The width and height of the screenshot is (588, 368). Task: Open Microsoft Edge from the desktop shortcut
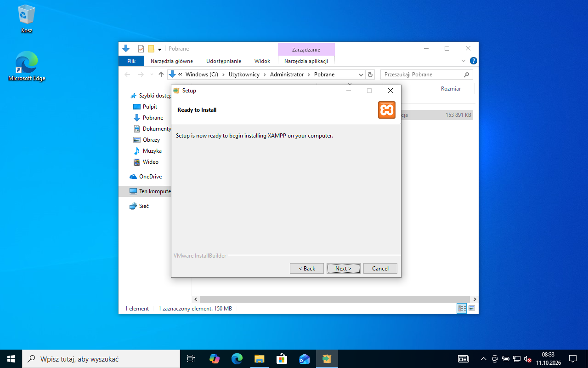pyautogui.click(x=27, y=66)
